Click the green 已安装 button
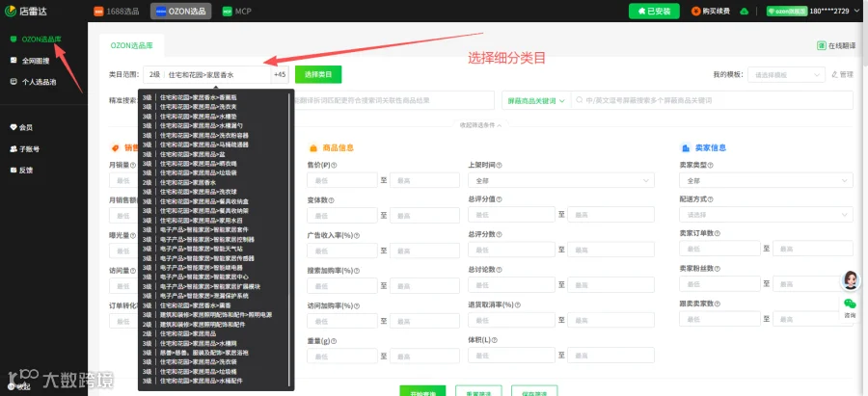The width and height of the screenshot is (868, 396). click(x=654, y=11)
